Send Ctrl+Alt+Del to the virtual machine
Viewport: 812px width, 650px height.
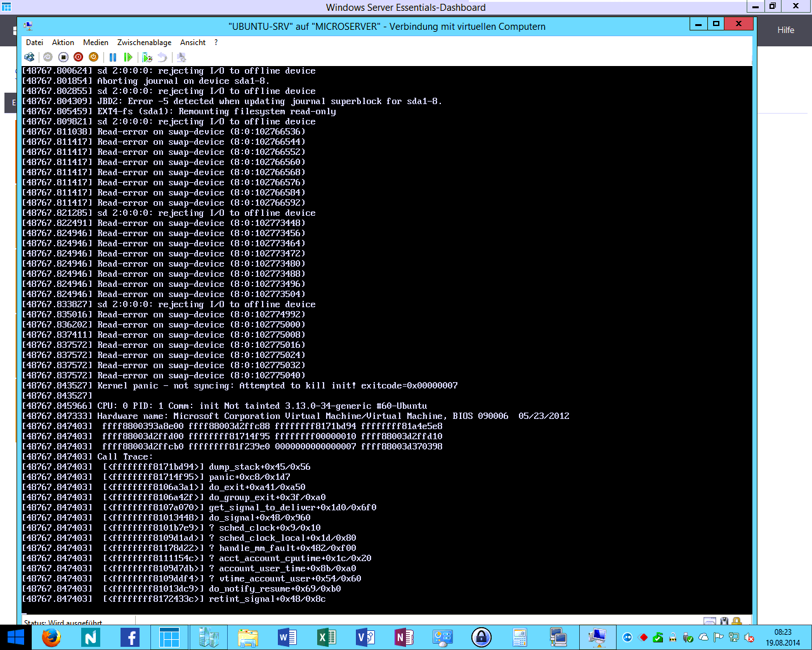click(x=29, y=57)
